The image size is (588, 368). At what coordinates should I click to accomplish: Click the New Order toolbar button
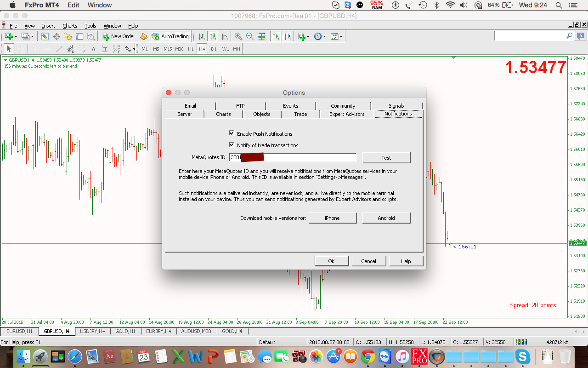pos(119,36)
